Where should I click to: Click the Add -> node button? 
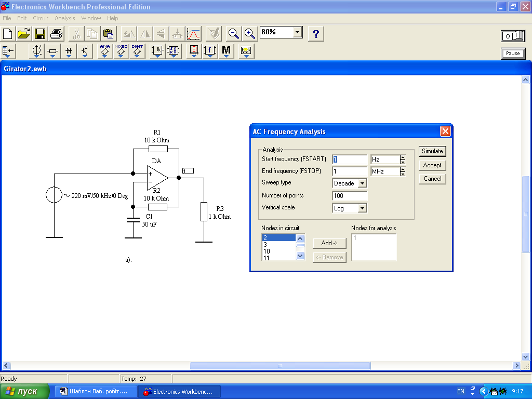tap(329, 243)
